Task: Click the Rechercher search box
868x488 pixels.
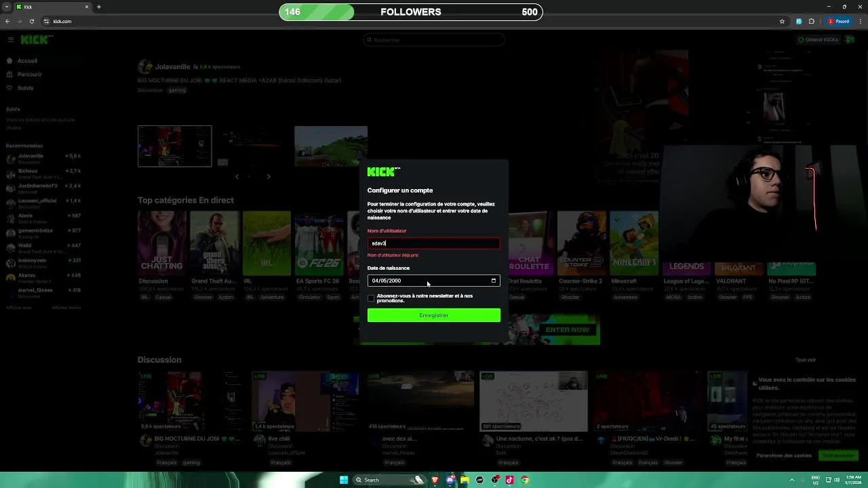Action: tap(434, 40)
